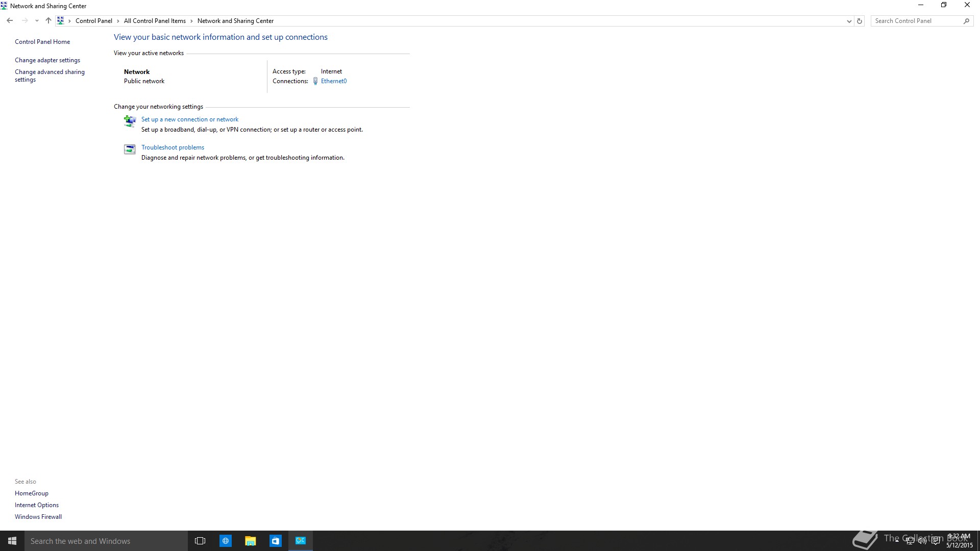Click the Troubleshoot problems icon

(130, 149)
